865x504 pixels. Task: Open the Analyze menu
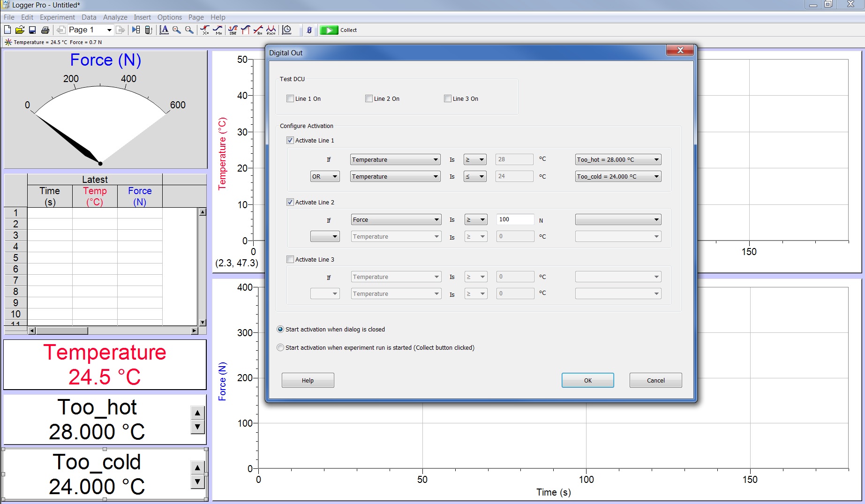(115, 17)
